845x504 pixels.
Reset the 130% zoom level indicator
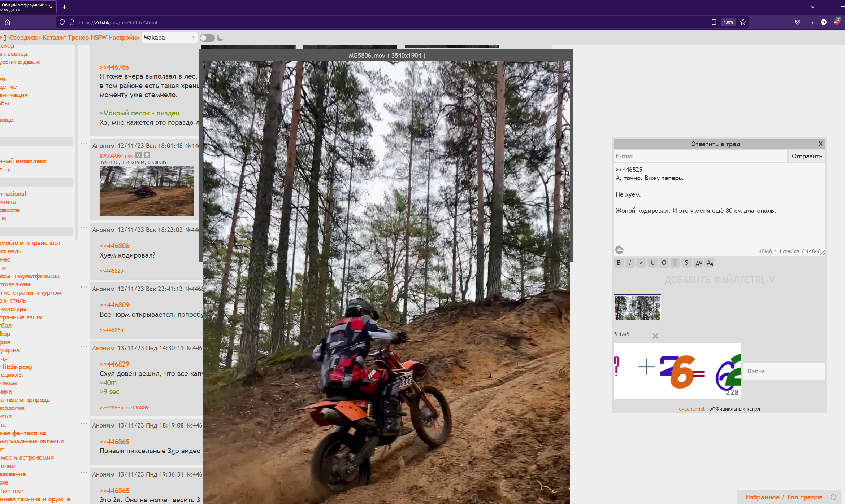click(x=728, y=22)
